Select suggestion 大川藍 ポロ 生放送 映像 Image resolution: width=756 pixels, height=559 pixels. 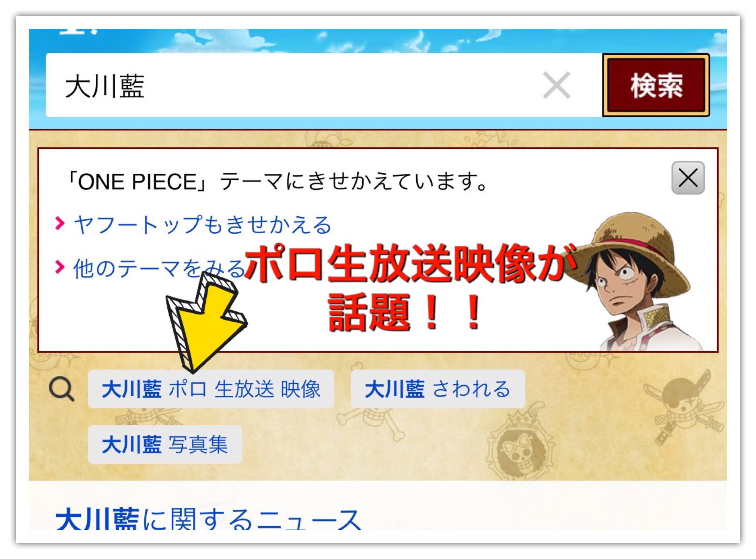point(211,389)
